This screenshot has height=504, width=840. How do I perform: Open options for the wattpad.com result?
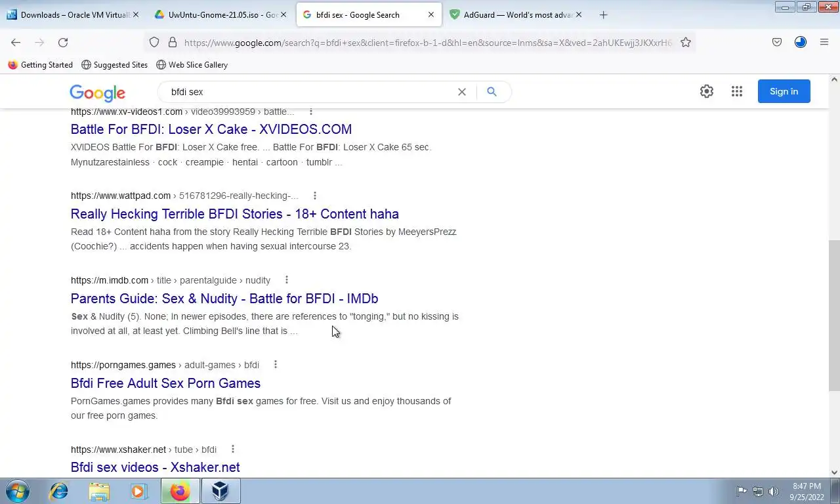[x=315, y=196]
